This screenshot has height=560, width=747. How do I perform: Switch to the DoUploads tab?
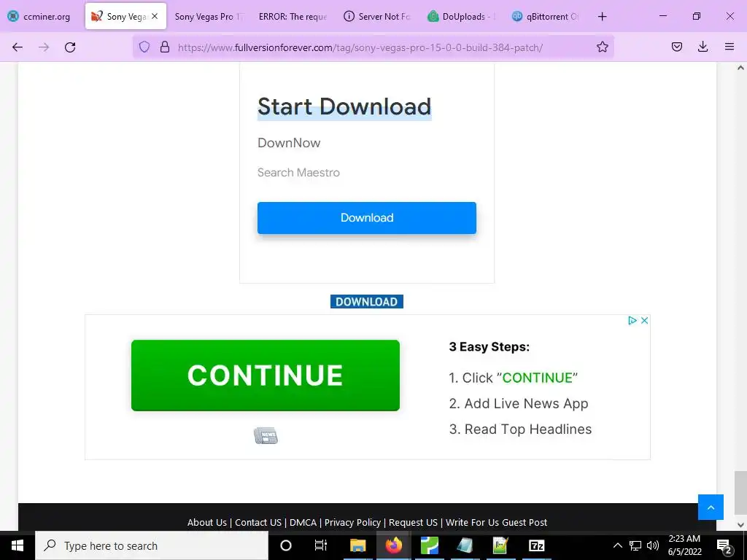pyautogui.click(x=461, y=17)
